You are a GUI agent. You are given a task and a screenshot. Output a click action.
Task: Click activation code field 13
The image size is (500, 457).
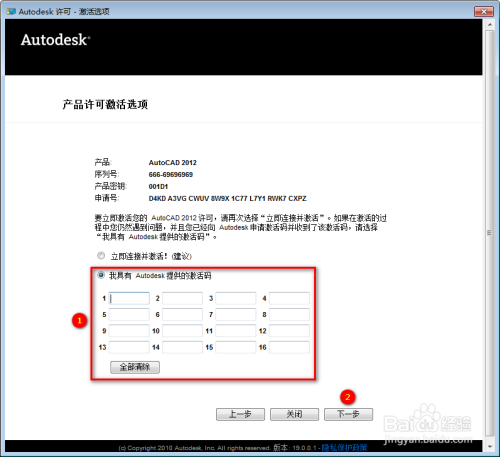click(x=129, y=347)
